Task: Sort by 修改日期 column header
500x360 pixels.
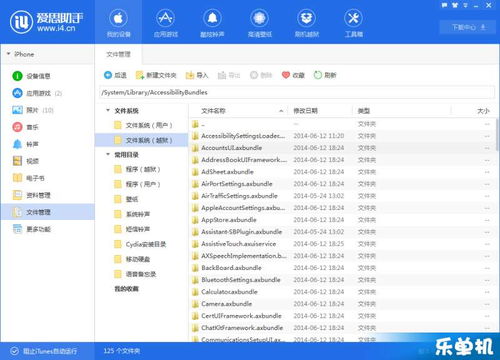Action: pyautogui.click(x=320, y=111)
